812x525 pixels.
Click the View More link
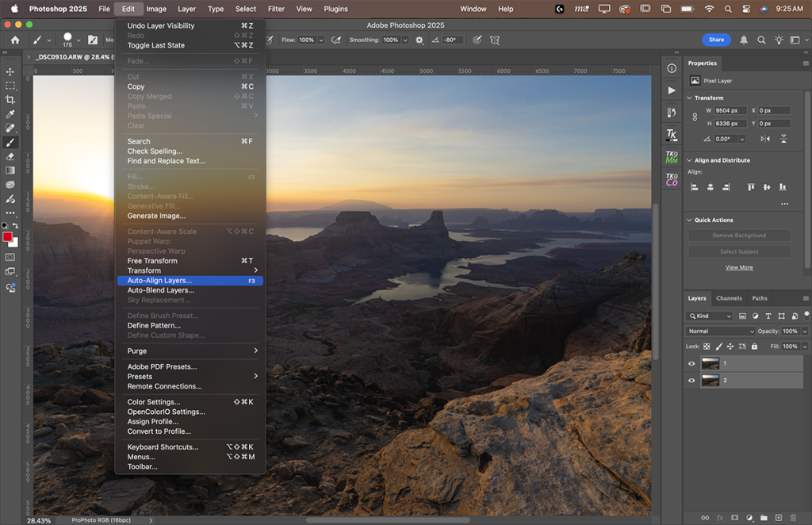(x=739, y=267)
